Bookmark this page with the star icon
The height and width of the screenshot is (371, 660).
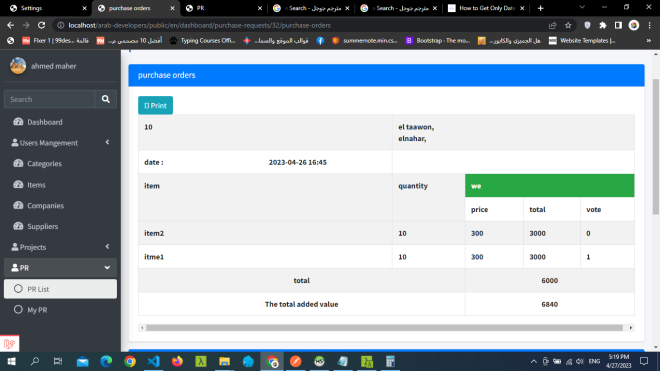pos(568,25)
